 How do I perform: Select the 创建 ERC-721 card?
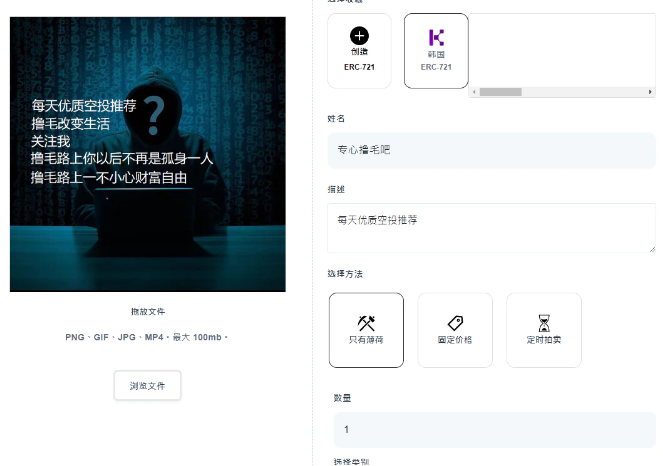click(x=359, y=51)
